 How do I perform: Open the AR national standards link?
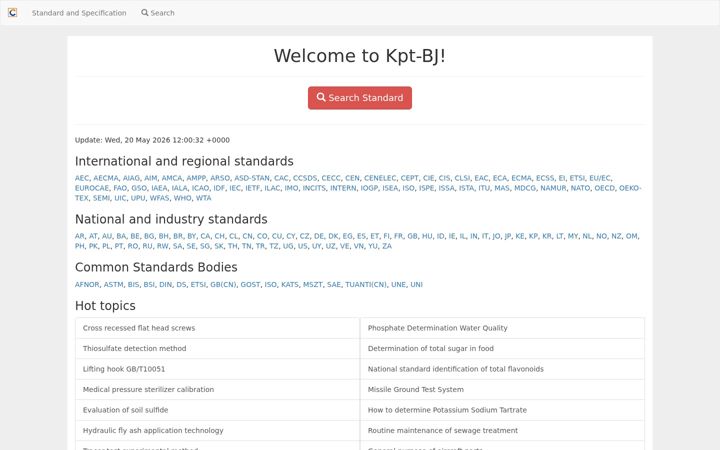coord(79,236)
